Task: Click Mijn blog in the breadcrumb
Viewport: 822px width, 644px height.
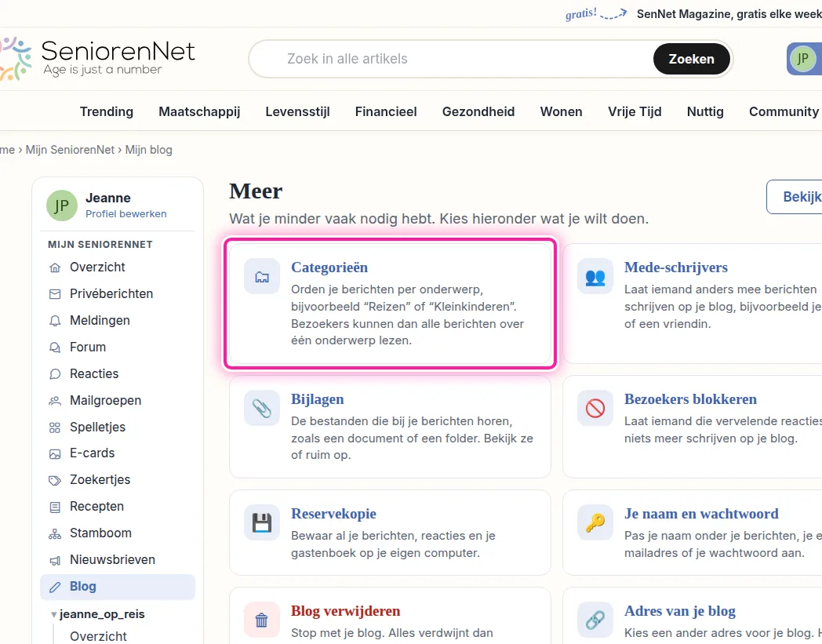Action: coord(148,150)
